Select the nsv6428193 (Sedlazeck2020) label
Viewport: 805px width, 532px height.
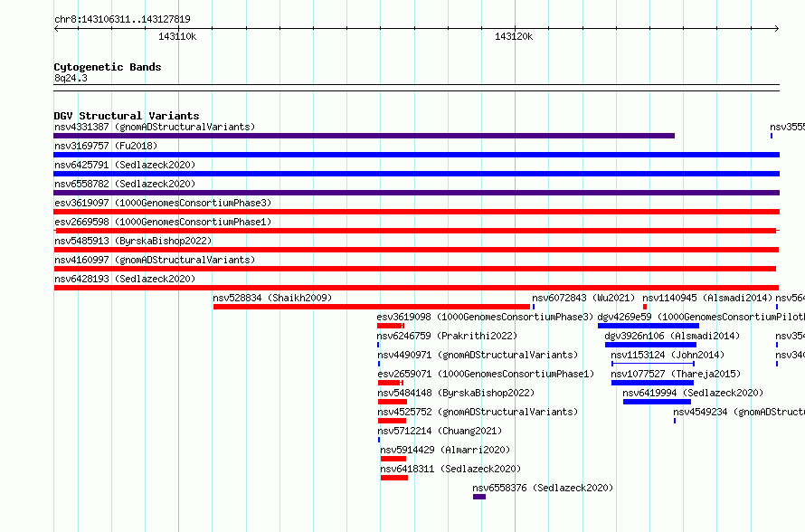[125, 279]
